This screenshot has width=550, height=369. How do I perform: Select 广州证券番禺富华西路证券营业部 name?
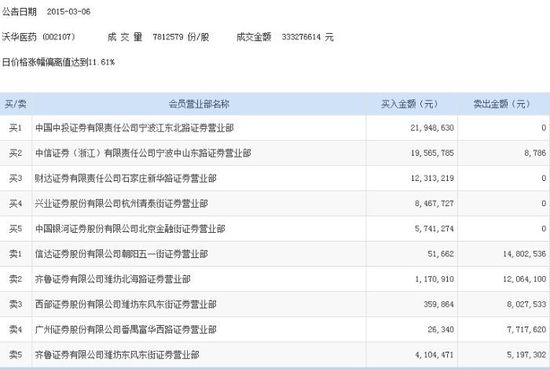126,330
